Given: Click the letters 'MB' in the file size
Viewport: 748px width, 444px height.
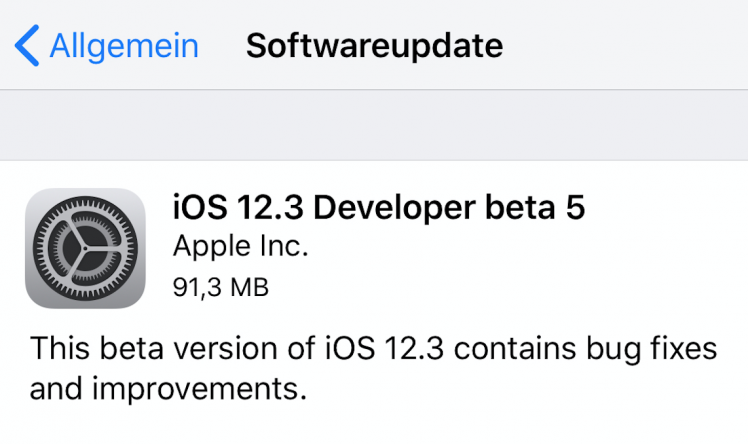Looking at the screenshot, I should coord(248,287).
